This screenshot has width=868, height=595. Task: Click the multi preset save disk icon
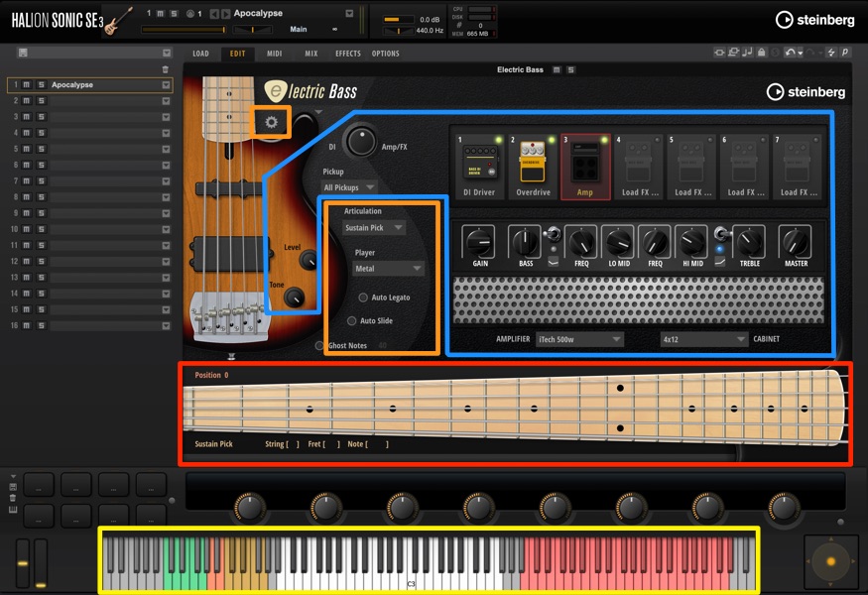tap(23, 53)
